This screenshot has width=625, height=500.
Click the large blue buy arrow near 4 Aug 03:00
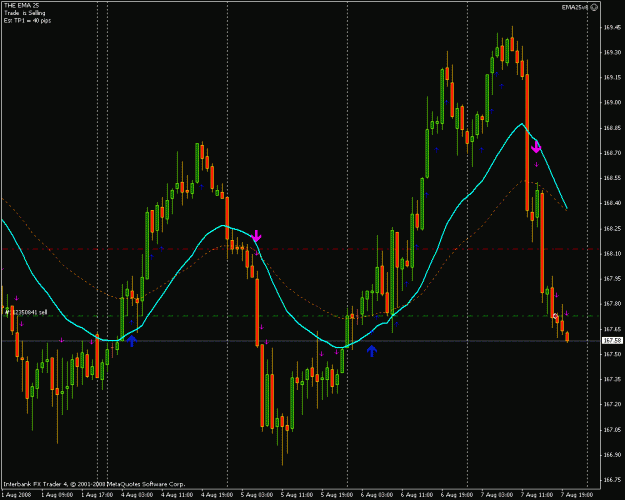coord(132,341)
